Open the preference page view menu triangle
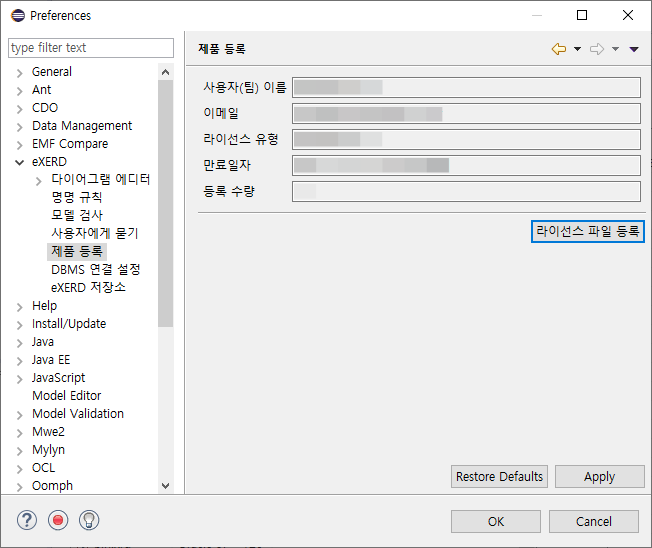Viewport: 652px width, 548px height. (x=634, y=49)
